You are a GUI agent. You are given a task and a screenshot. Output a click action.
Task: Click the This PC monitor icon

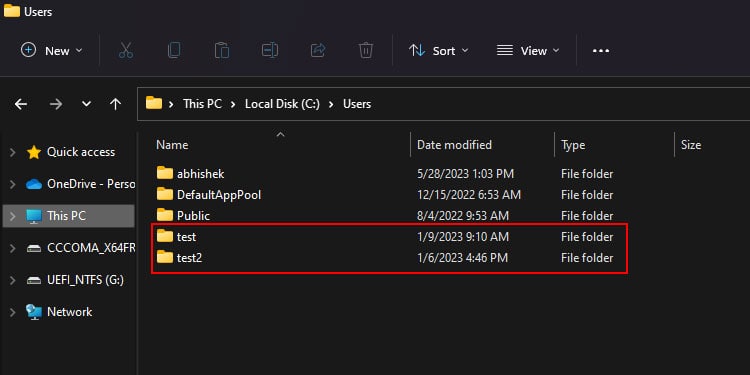click(x=34, y=216)
